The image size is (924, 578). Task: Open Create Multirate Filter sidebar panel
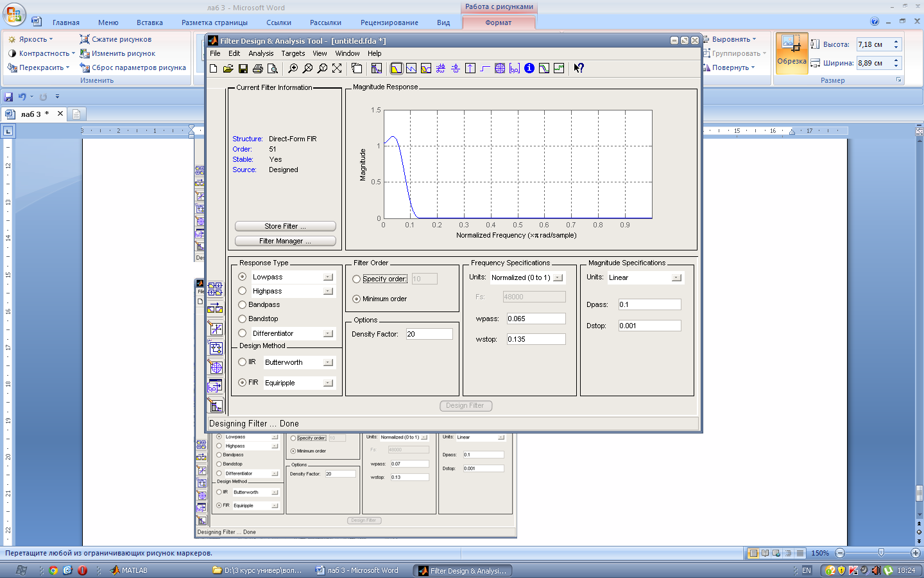point(216,289)
